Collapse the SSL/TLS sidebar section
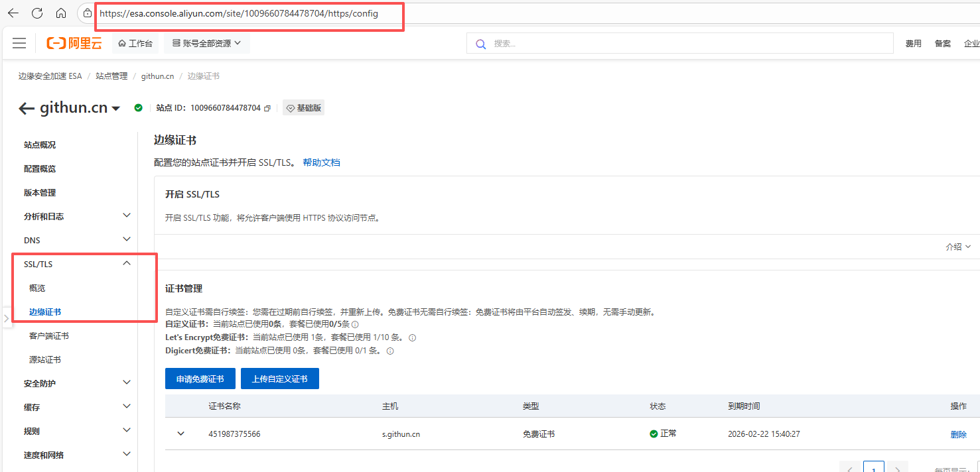The width and height of the screenshot is (980, 472). (x=127, y=264)
